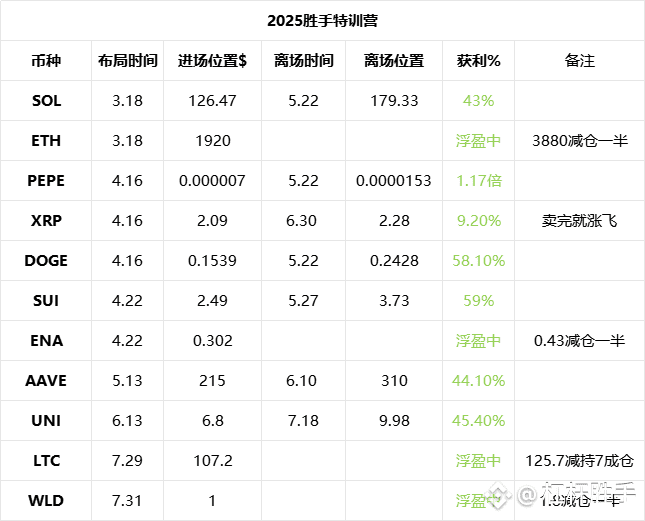Image resolution: width=645 pixels, height=521 pixels.
Task: Select the 进场位置$ column header
Action: pyautogui.click(x=212, y=61)
